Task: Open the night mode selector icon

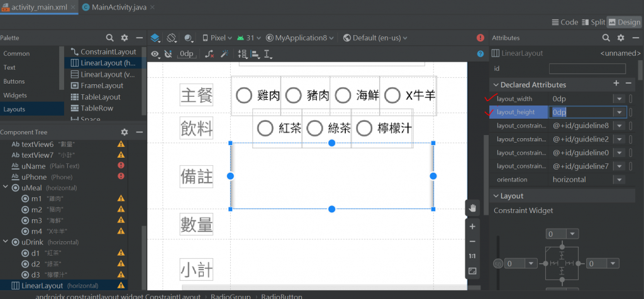Action: point(189,38)
